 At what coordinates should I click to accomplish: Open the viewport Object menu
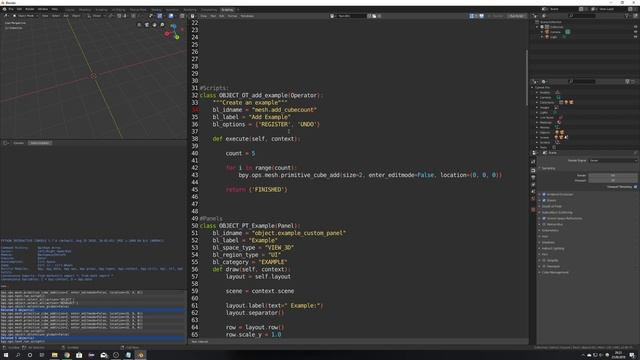coord(76,16)
